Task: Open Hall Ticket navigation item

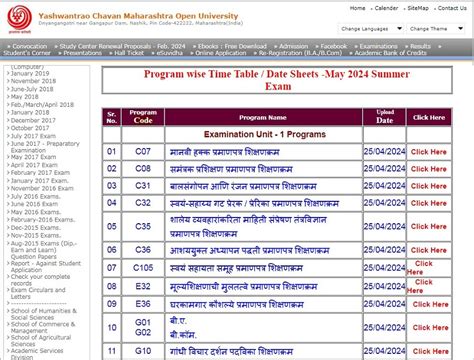Action: point(129,53)
